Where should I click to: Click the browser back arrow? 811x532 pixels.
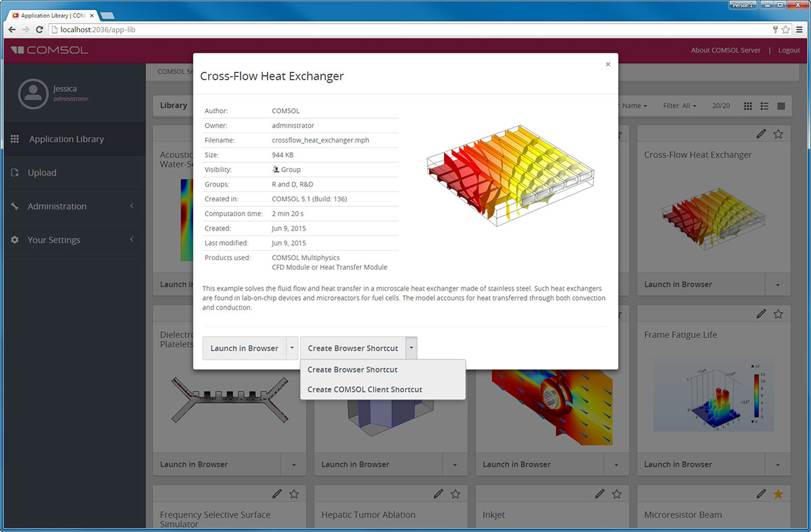pyautogui.click(x=12, y=30)
